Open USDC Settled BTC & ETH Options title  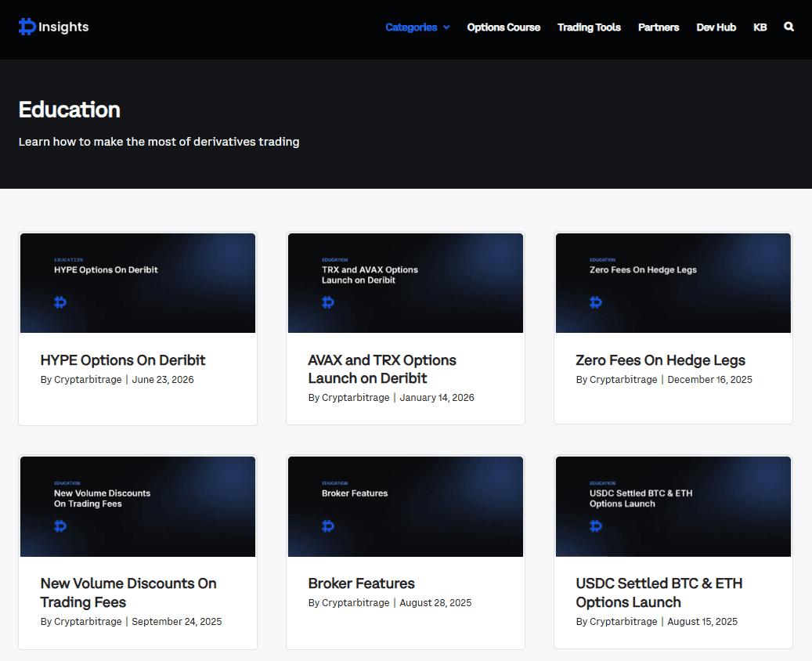tap(659, 593)
